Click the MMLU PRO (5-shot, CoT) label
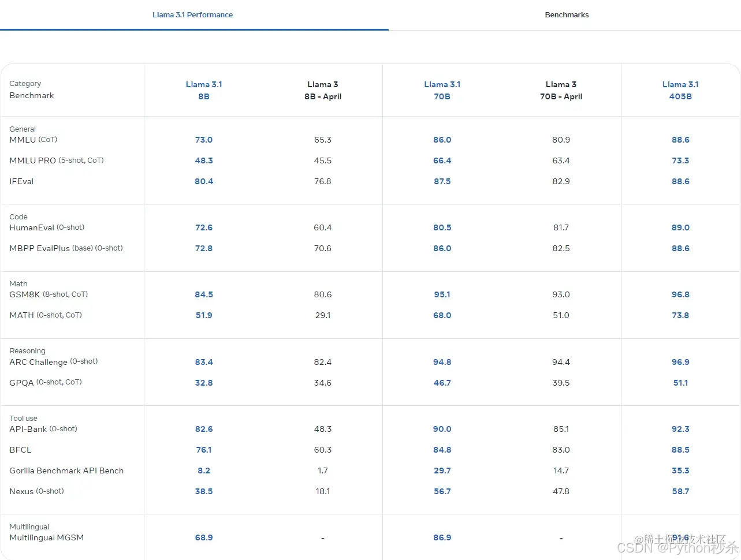741x560 pixels. click(x=57, y=160)
